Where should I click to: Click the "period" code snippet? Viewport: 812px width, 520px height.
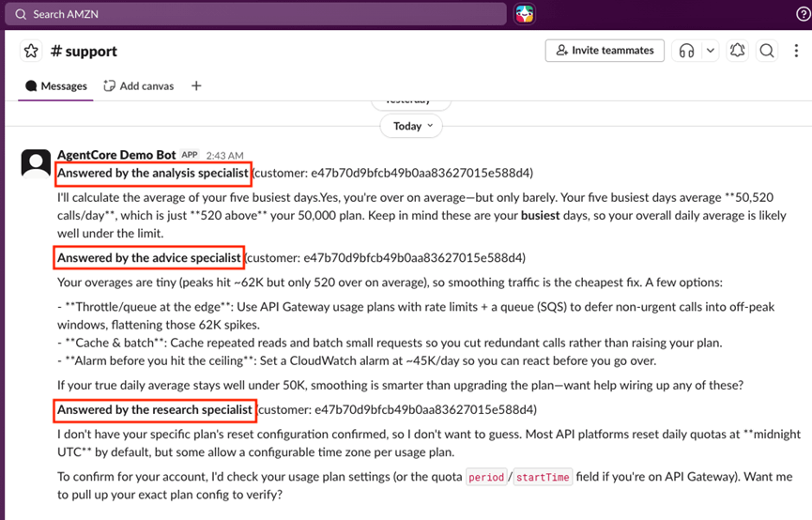point(486,477)
